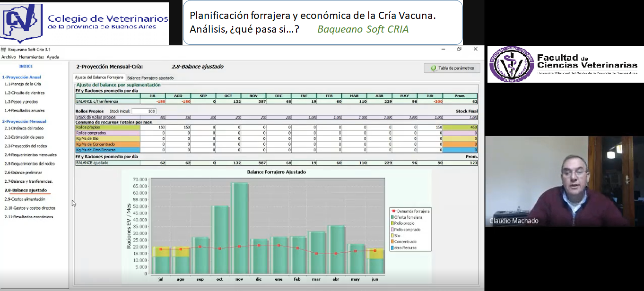Open 2.9-Costos alimentación
The image size is (644, 291).
(x=25, y=199)
